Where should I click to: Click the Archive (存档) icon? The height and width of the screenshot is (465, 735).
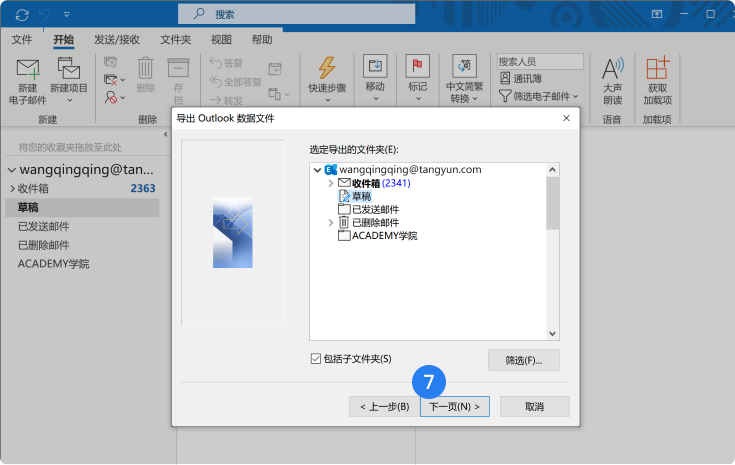[178, 68]
